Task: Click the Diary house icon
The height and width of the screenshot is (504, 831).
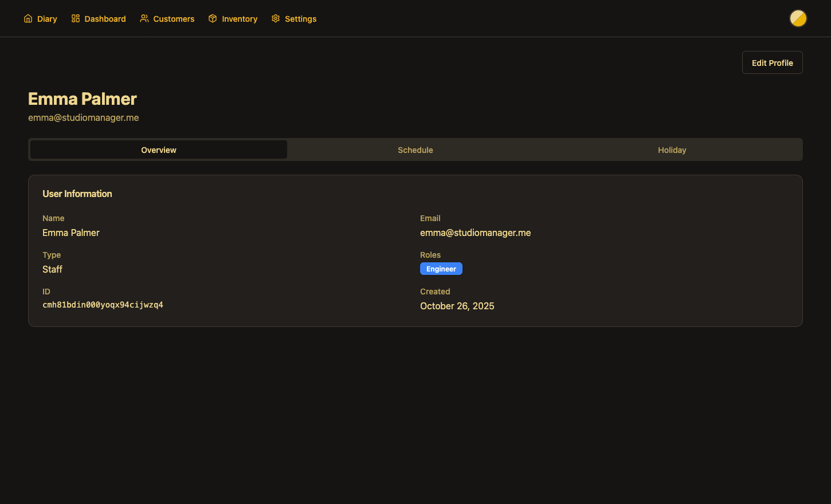Action: pyautogui.click(x=28, y=19)
